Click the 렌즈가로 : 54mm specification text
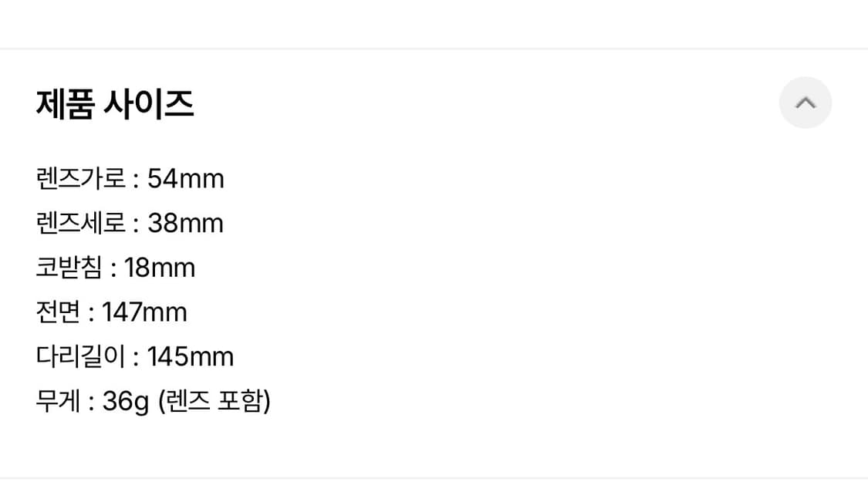868x489 pixels. pos(130,178)
